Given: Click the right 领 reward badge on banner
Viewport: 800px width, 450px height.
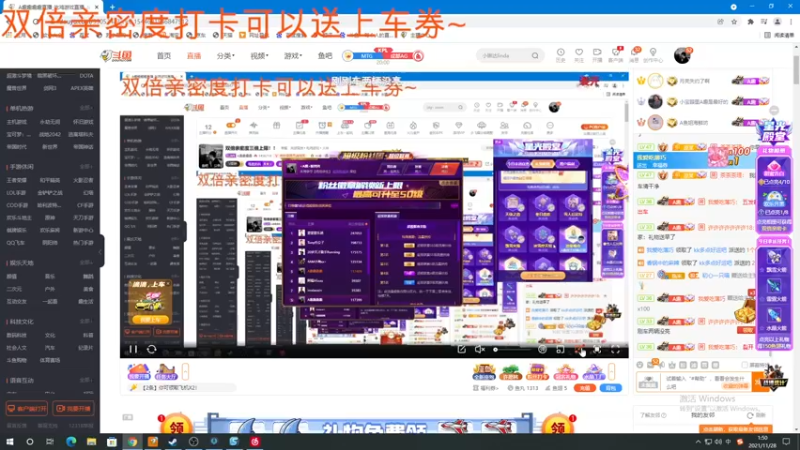Looking at the screenshot, I should click(558, 425).
